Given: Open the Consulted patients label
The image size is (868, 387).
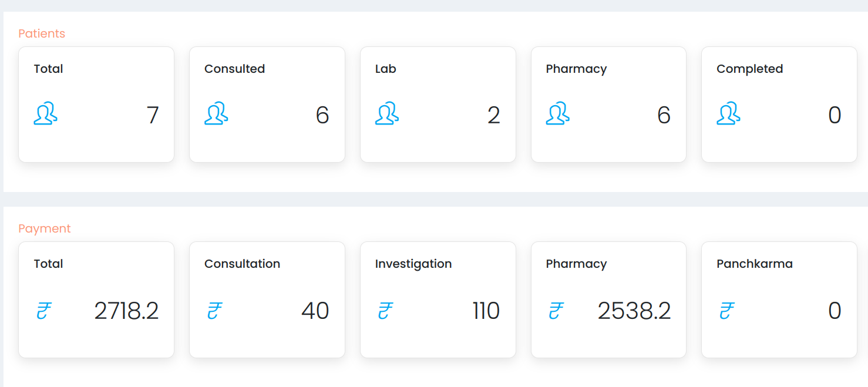Looking at the screenshot, I should (x=234, y=69).
